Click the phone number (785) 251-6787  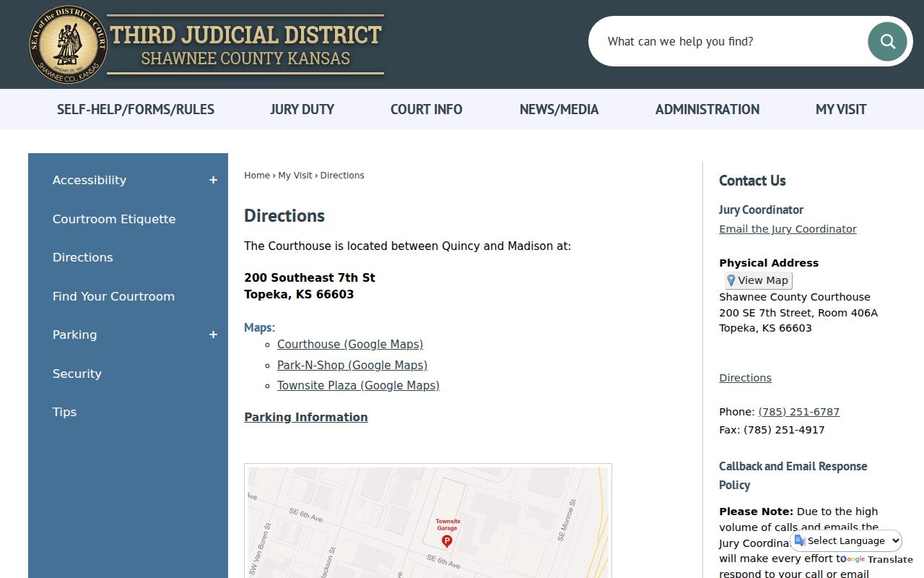coord(798,412)
